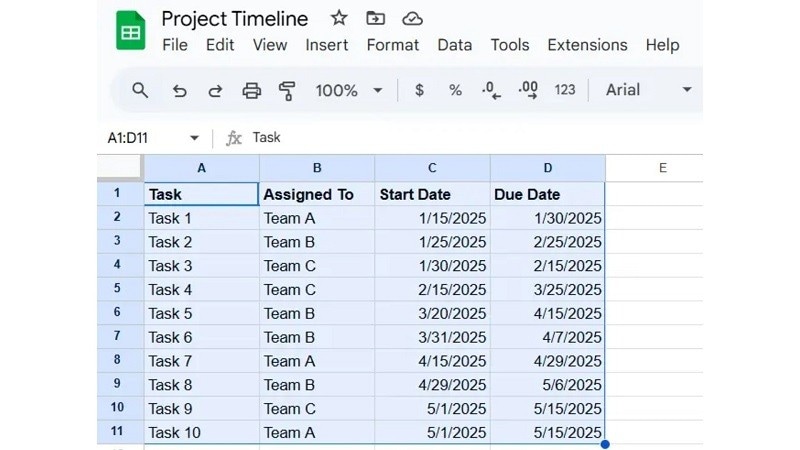Select the Due Date header cell
The image size is (800, 450).
[547, 194]
